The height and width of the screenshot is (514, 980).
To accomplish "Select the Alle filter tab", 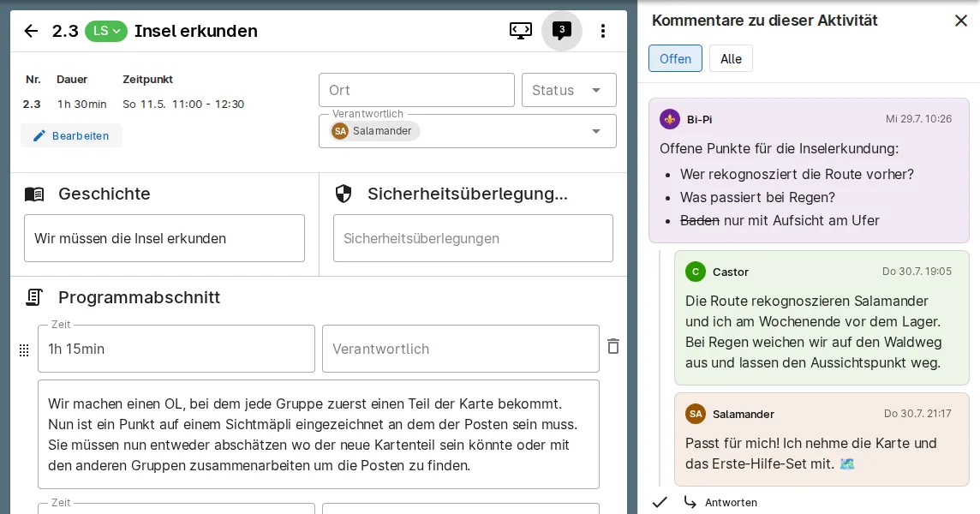I will click(731, 59).
